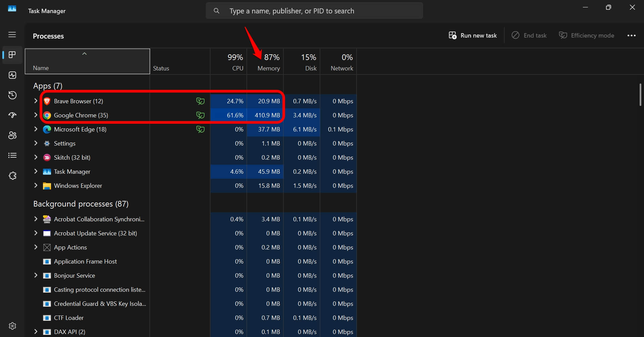Expand the Settings app row

tap(36, 143)
